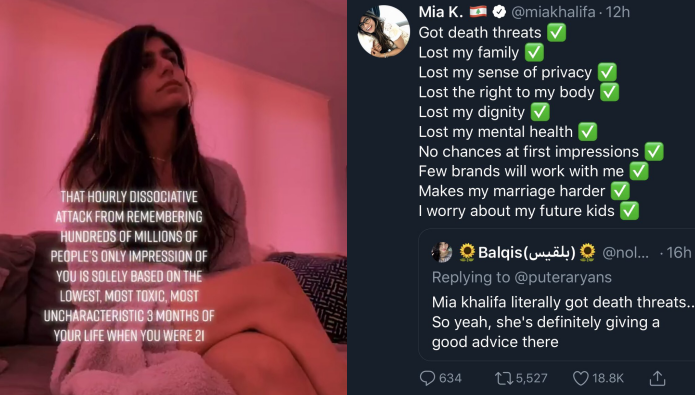Click the verified badge next to Mia K.
Screen dimensions: 695x395
pyautogui.click(x=499, y=12)
